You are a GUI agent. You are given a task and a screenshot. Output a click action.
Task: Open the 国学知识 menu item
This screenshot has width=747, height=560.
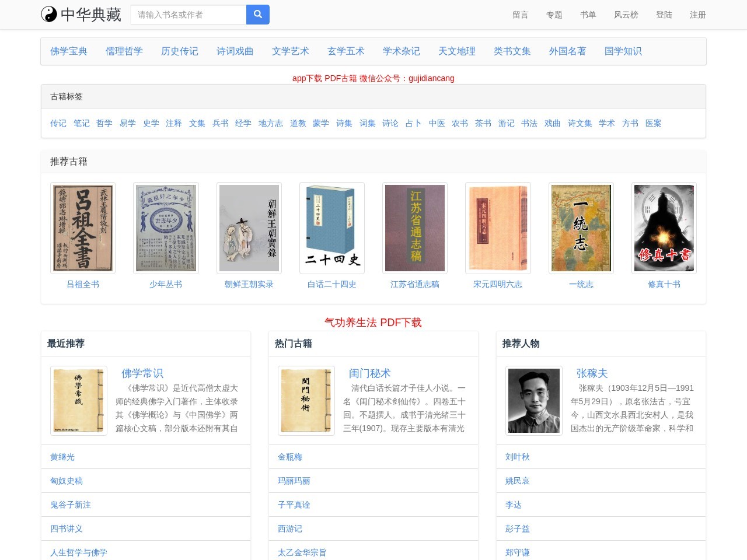623,51
